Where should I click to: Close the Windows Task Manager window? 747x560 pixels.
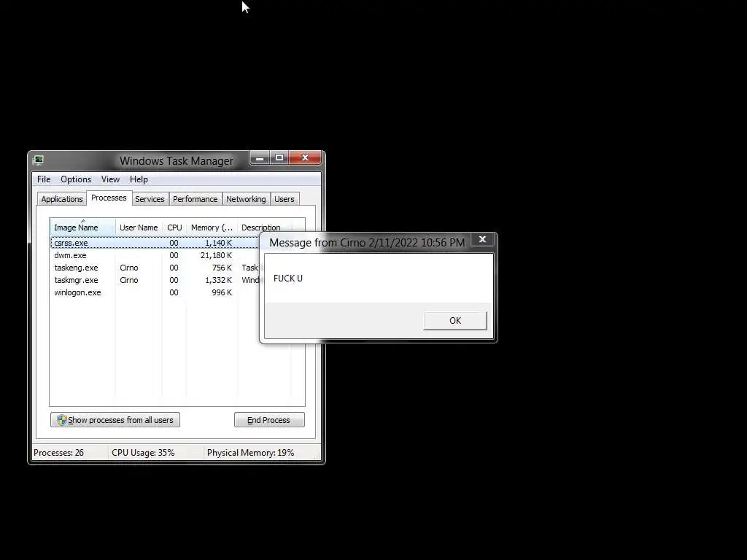(306, 157)
